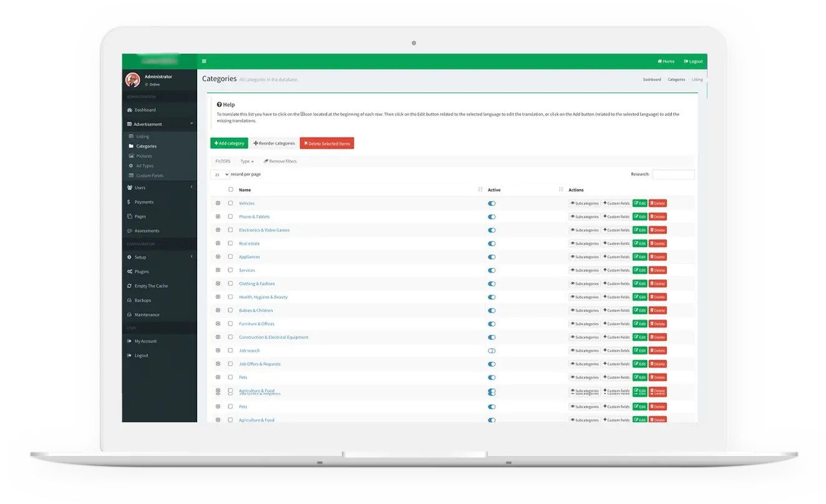The image size is (826, 504).
Task: Click the Reorder categories button
Action: tap(274, 143)
